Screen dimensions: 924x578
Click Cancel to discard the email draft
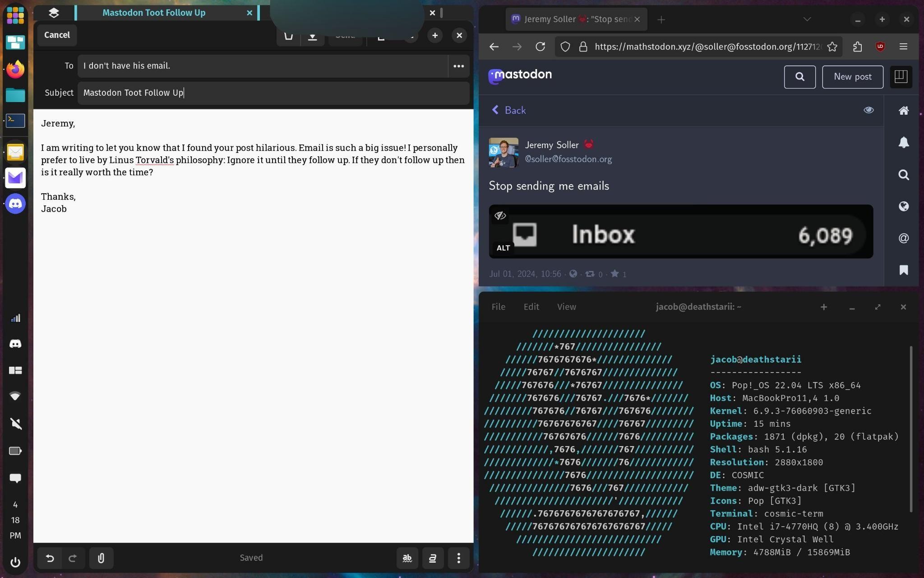coord(56,35)
